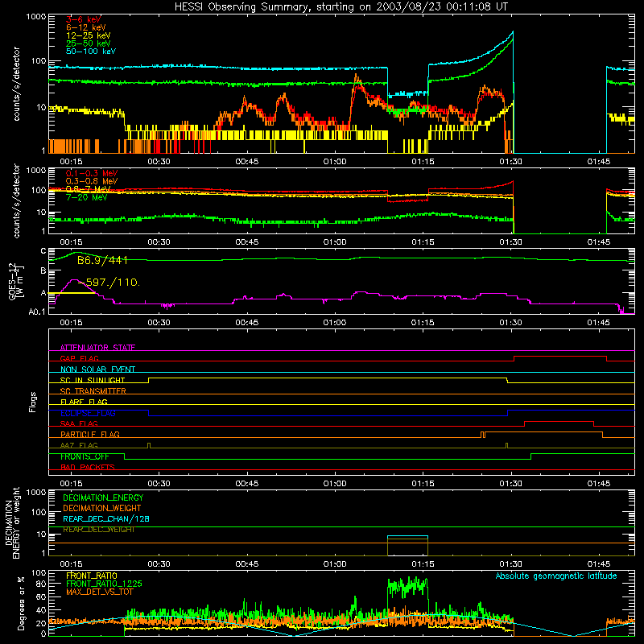Viewport: 644px width, 644px height.
Task: Click the red 3-6 keV legend entry
Action: [x=84, y=19]
